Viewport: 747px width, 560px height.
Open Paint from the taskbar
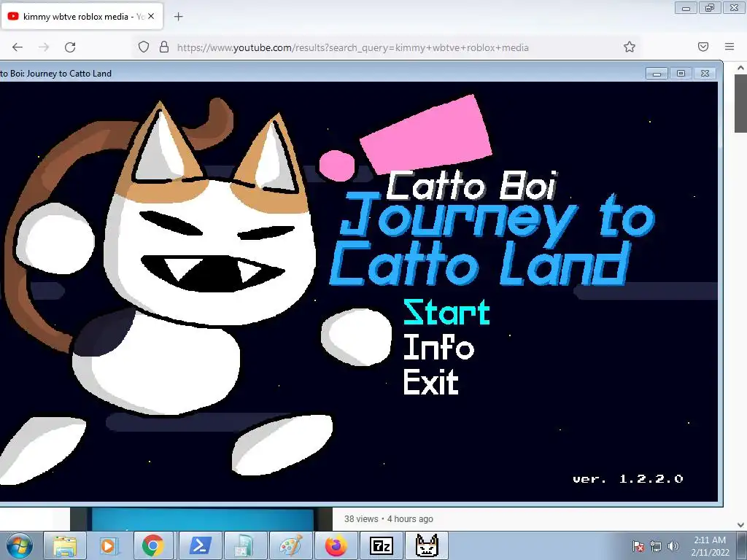point(290,545)
